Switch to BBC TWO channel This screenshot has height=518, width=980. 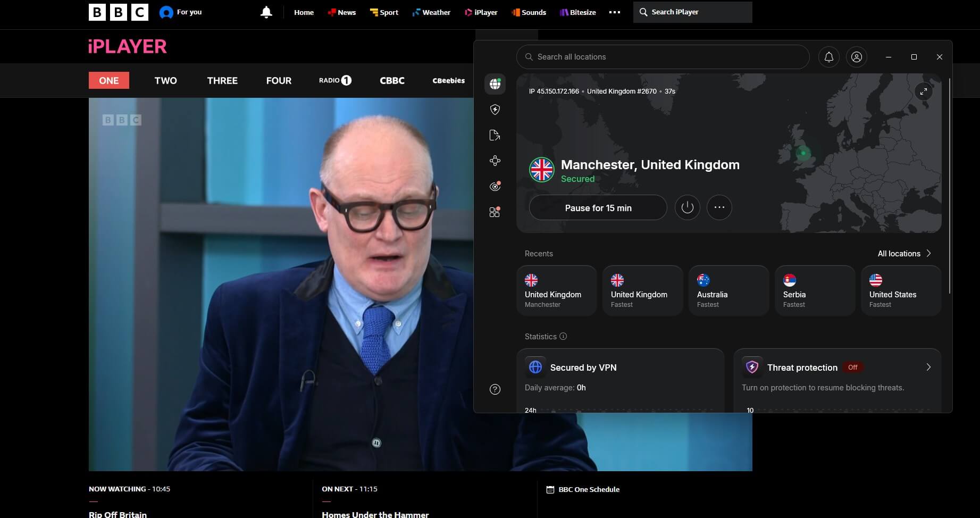pyautogui.click(x=166, y=80)
